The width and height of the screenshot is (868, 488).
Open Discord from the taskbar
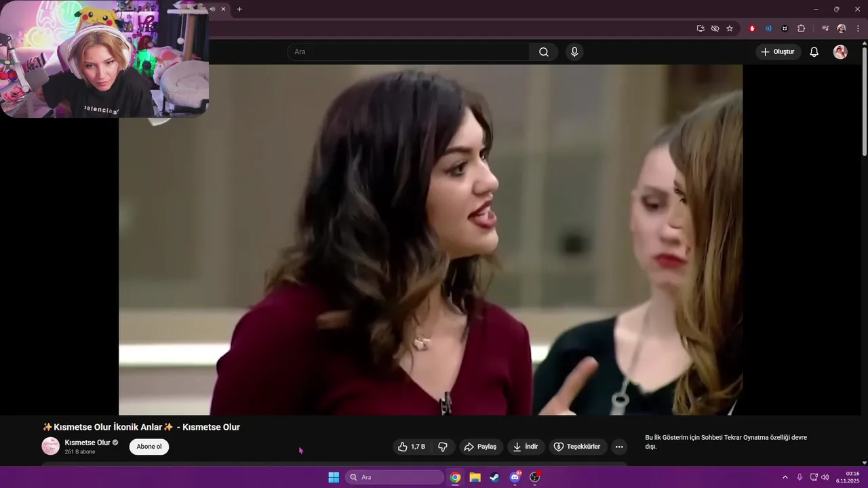coord(515,477)
